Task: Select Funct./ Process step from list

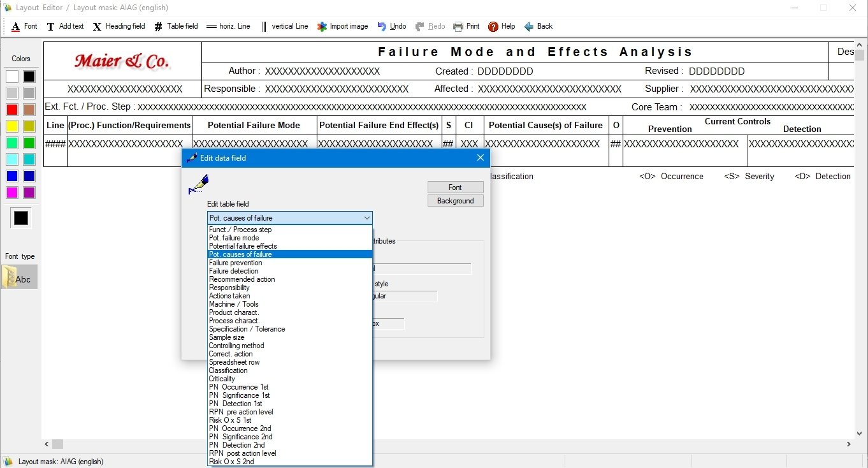Action: 290,230
